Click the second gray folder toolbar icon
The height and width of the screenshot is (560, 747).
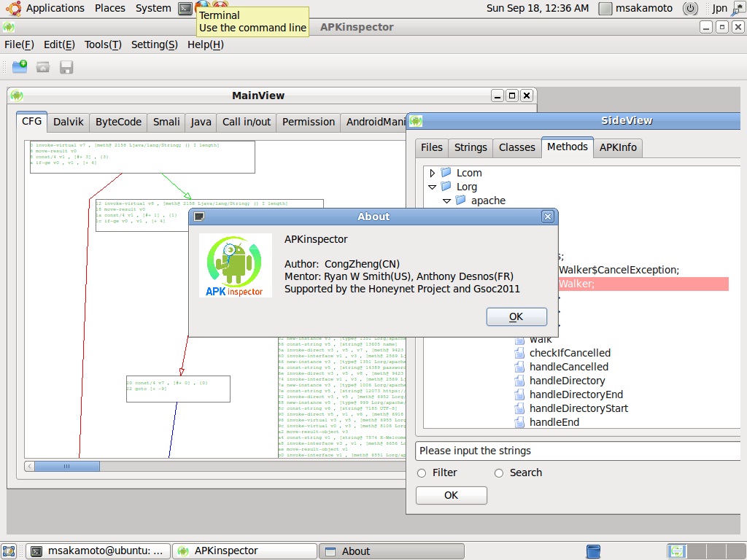pos(43,67)
